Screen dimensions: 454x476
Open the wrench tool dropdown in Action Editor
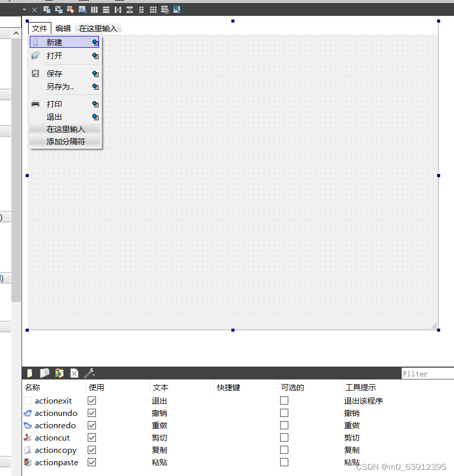(90, 373)
